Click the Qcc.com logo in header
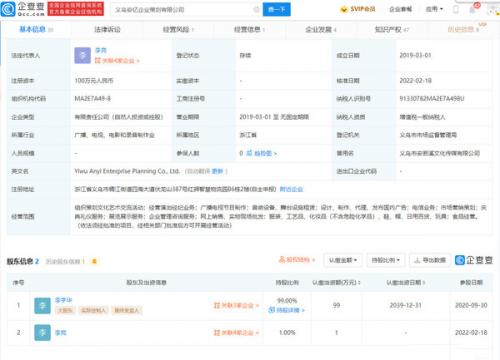This screenshot has width=500, height=360. pyautogui.click(x=22, y=9)
